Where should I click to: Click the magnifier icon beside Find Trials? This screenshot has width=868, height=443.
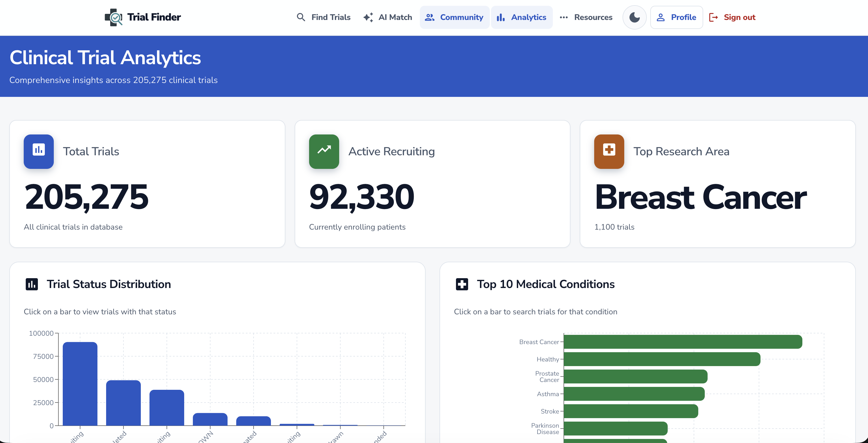(301, 17)
